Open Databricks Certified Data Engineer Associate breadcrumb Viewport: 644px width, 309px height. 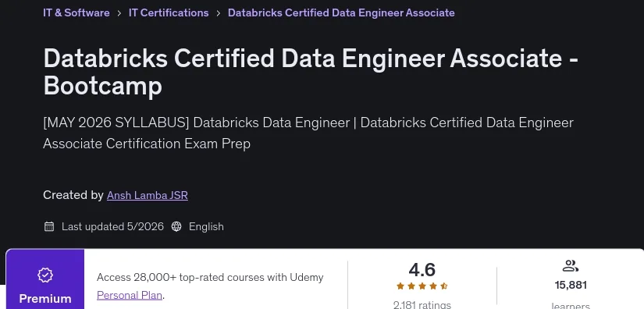[341, 12]
